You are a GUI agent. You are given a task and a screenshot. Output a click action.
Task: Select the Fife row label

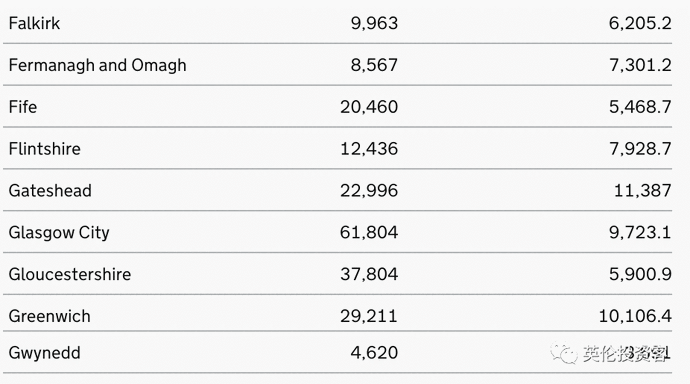(23, 107)
